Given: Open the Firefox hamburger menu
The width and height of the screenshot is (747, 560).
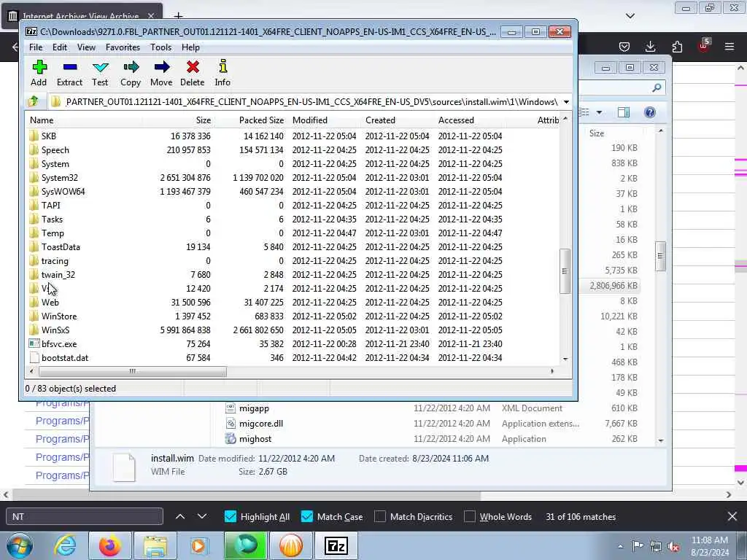Looking at the screenshot, I should point(729,46).
